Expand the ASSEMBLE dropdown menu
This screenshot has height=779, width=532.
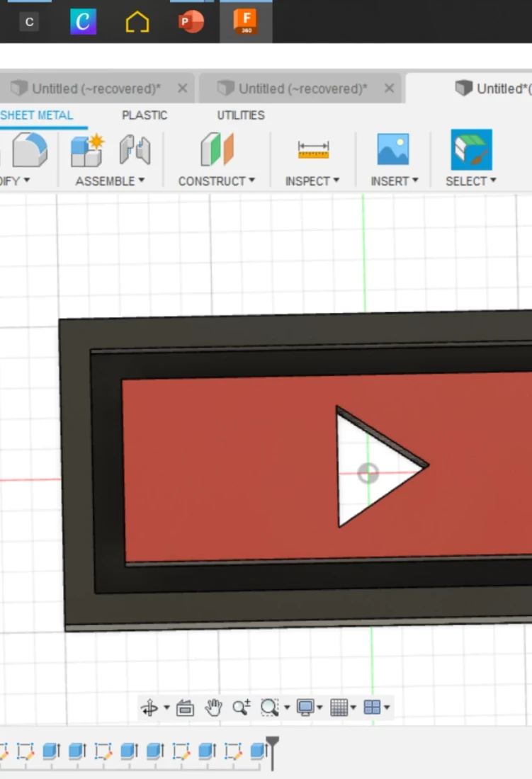click(110, 181)
